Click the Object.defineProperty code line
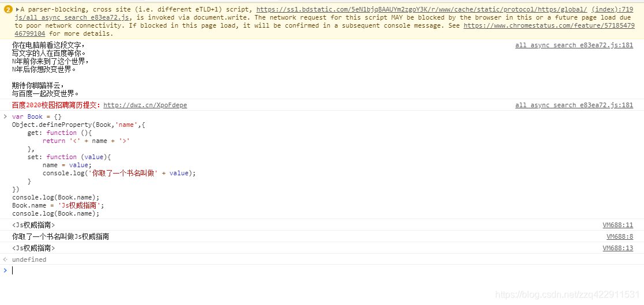The height and width of the screenshot is (305, 644). [79, 125]
